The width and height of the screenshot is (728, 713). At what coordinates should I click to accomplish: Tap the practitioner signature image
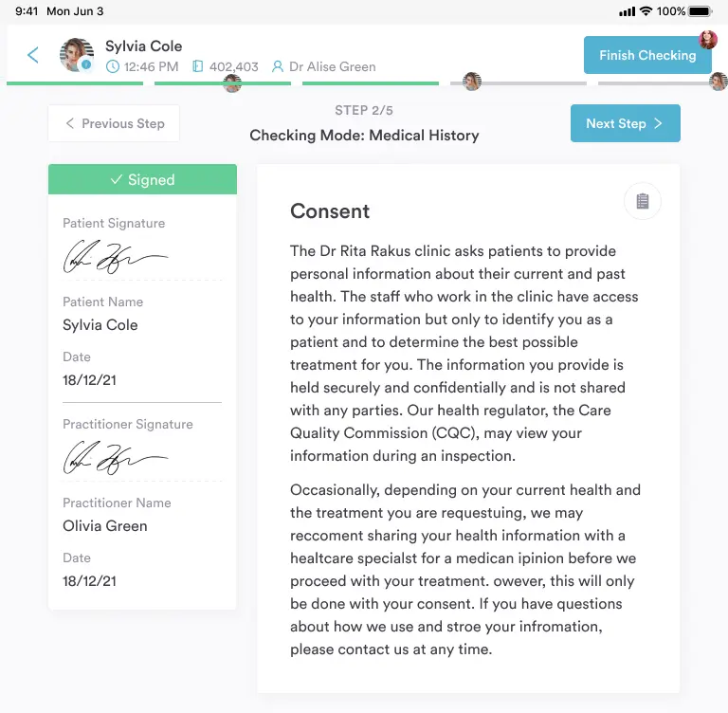coord(115,458)
